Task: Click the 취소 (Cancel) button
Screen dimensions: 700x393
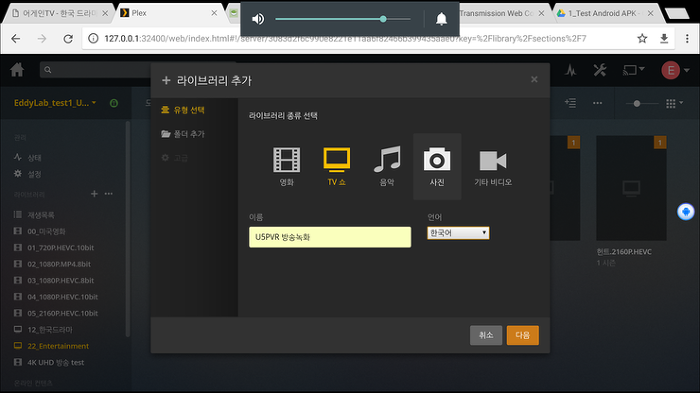Action: pyautogui.click(x=486, y=335)
